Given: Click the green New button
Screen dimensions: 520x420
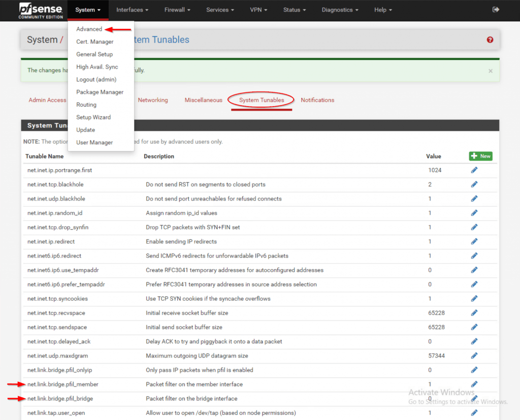Looking at the screenshot, I should coord(480,156).
